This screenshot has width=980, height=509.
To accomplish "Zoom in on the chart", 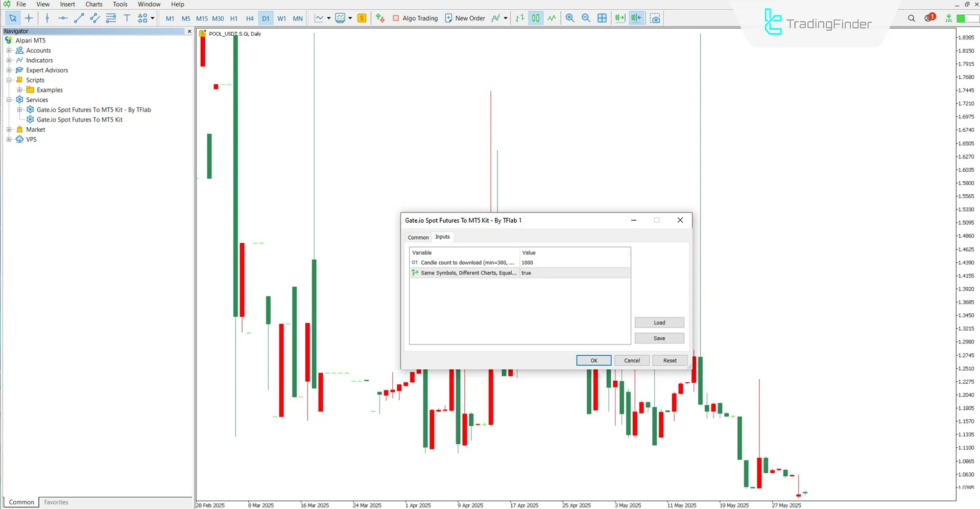I will 569,18.
